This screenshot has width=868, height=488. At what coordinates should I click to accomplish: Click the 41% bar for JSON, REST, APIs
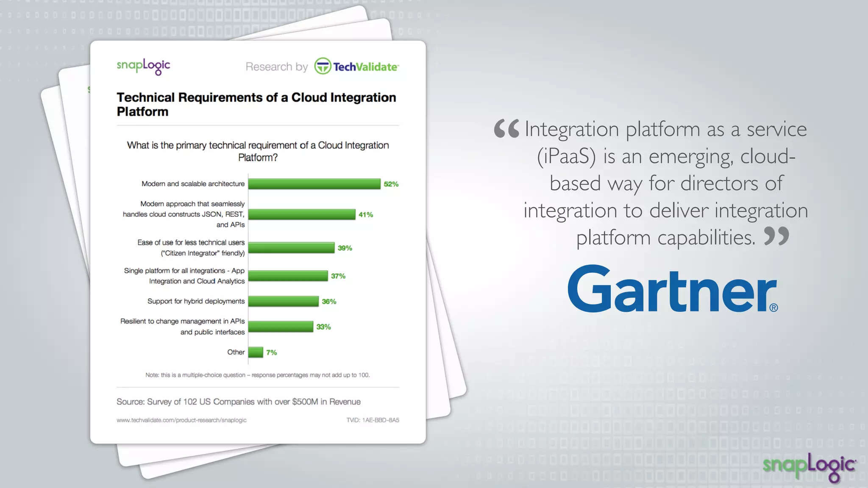302,214
